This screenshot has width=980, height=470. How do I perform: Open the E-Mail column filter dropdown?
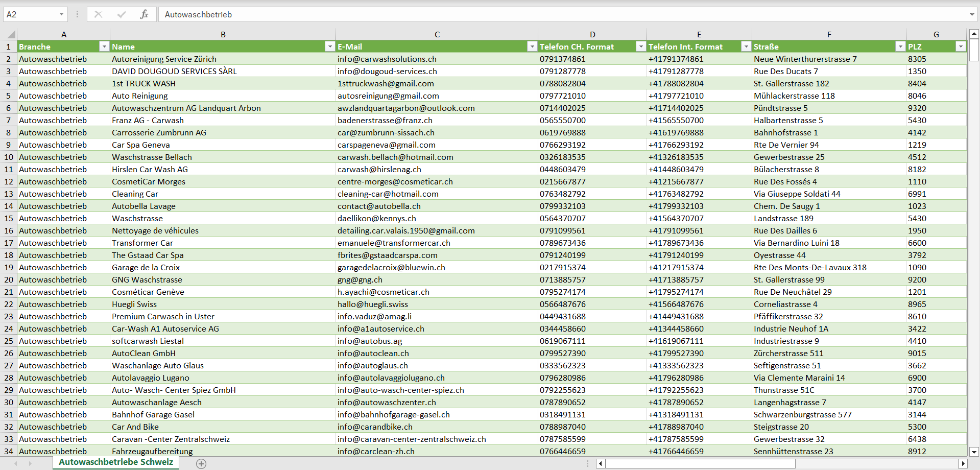coord(532,46)
